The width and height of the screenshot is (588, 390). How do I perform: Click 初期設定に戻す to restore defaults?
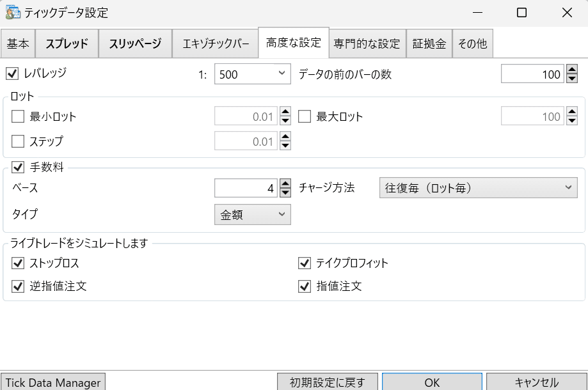328,382
